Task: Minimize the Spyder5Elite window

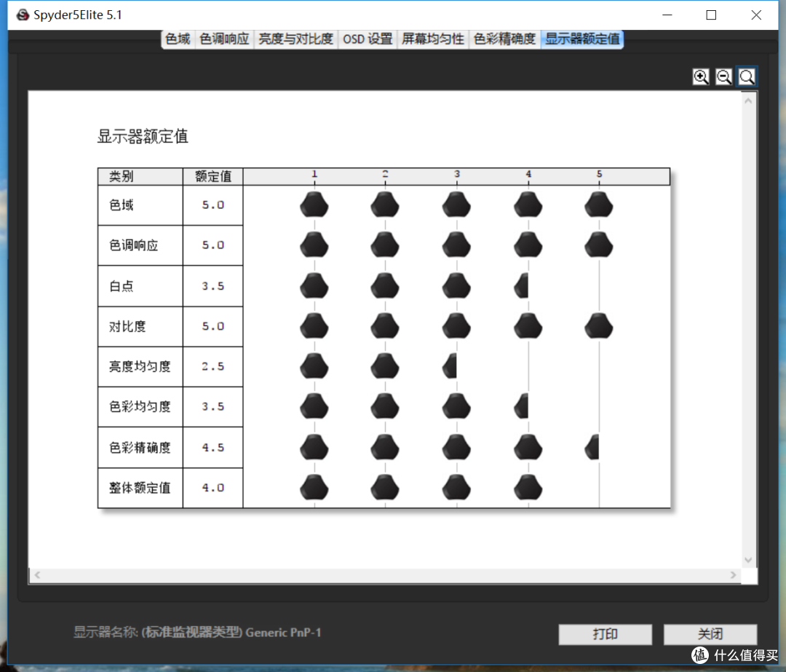Action: 667,15
